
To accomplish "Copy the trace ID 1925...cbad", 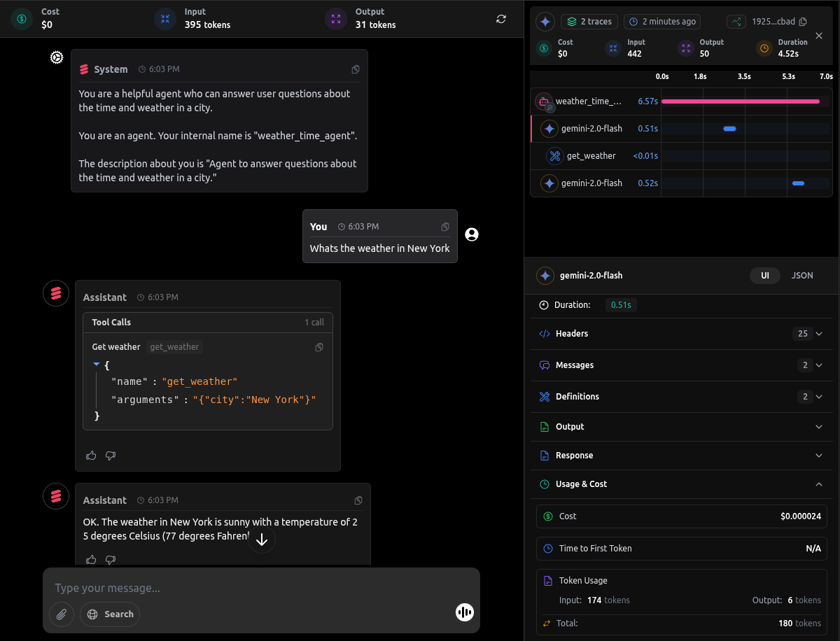I will pyautogui.click(x=802, y=22).
